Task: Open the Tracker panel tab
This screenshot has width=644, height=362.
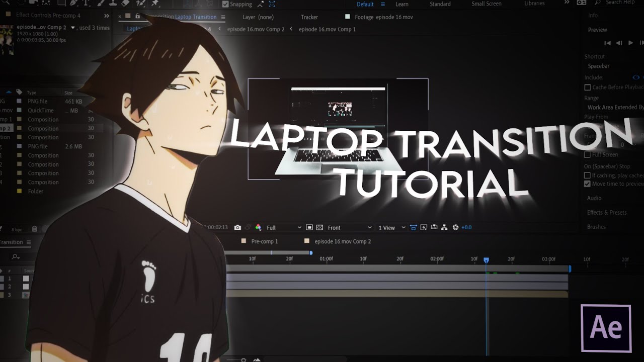Action: [309, 17]
